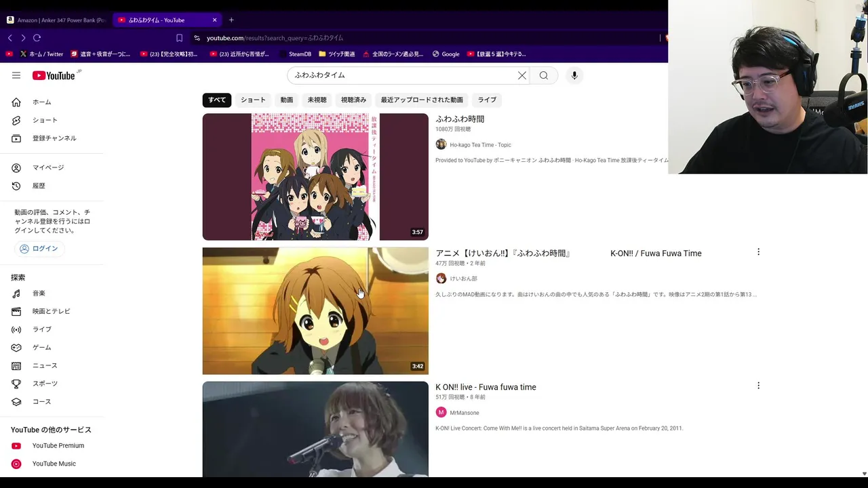Open the live concert thumbnail
The image size is (868, 488).
coord(315,429)
